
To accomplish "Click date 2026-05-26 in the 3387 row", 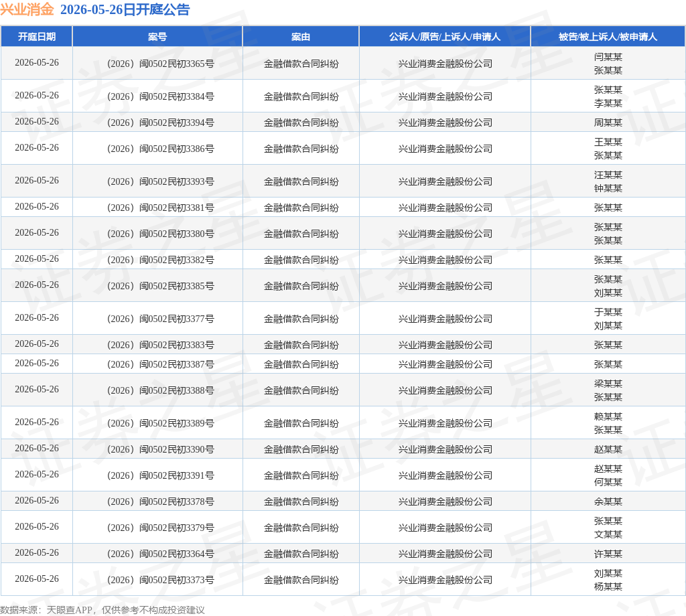I will click(37, 364).
